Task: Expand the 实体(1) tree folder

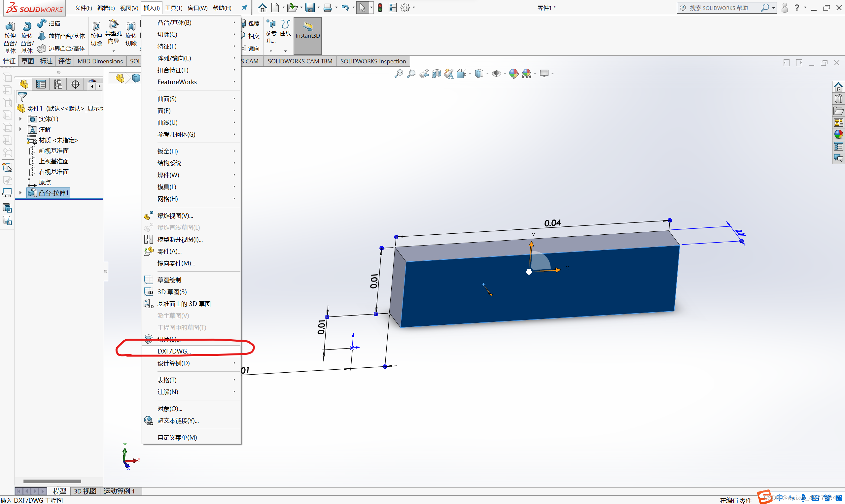Action: coord(20,119)
